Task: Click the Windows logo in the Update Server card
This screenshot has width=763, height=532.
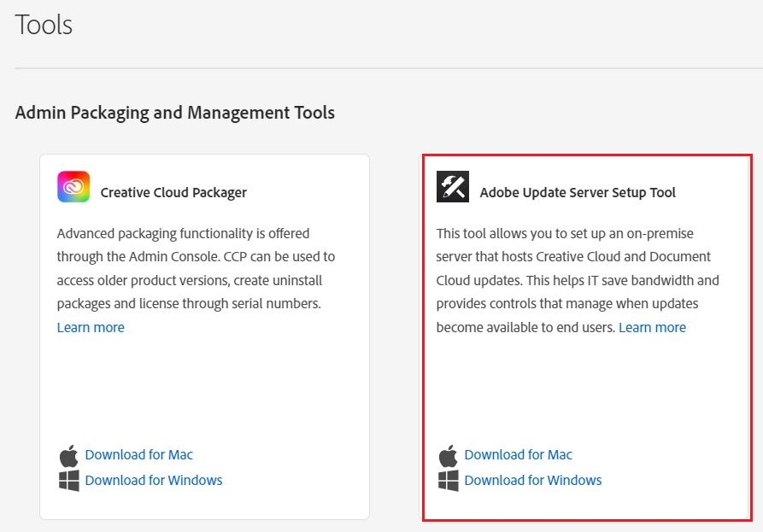Action: pyautogui.click(x=448, y=480)
